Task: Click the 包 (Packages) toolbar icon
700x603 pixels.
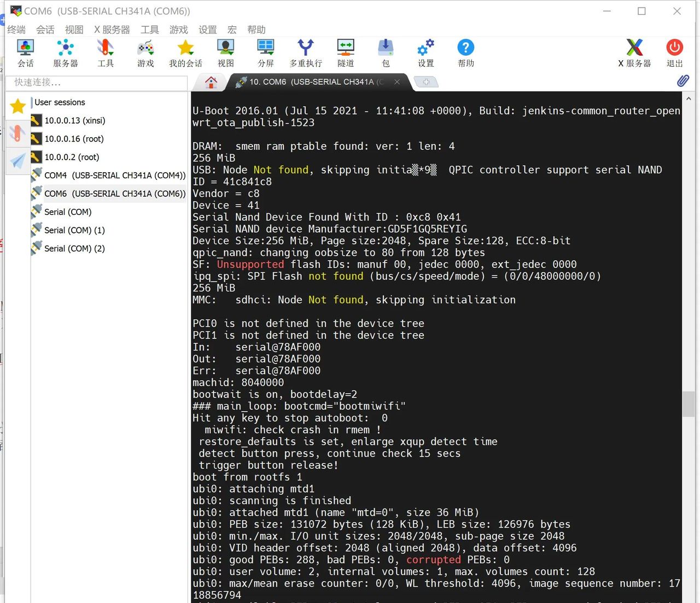Action: pyautogui.click(x=386, y=53)
